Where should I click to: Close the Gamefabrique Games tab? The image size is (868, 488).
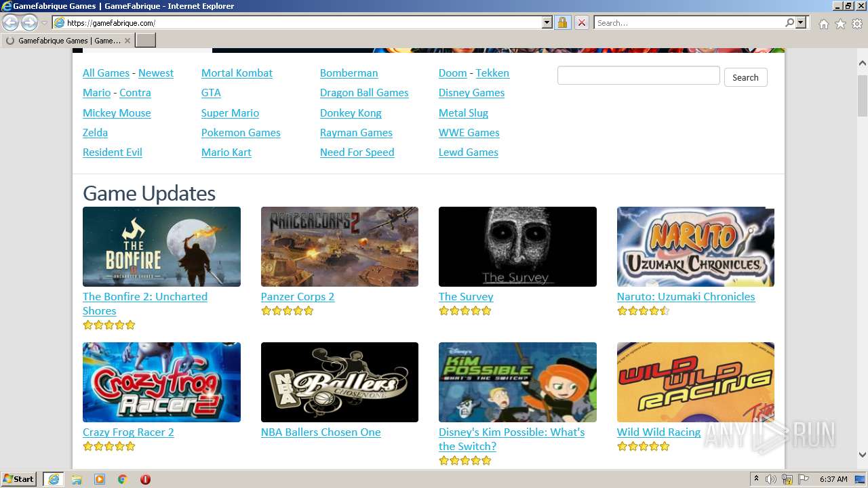[127, 41]
